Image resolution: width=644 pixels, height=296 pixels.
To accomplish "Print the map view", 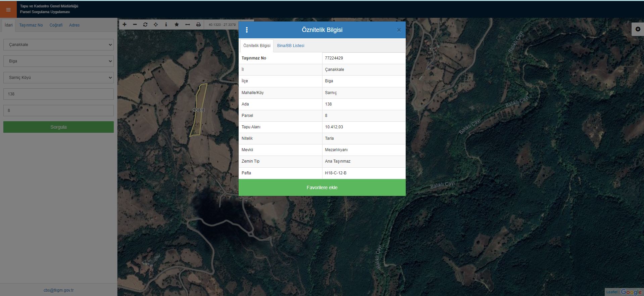I will click(198, 25).
